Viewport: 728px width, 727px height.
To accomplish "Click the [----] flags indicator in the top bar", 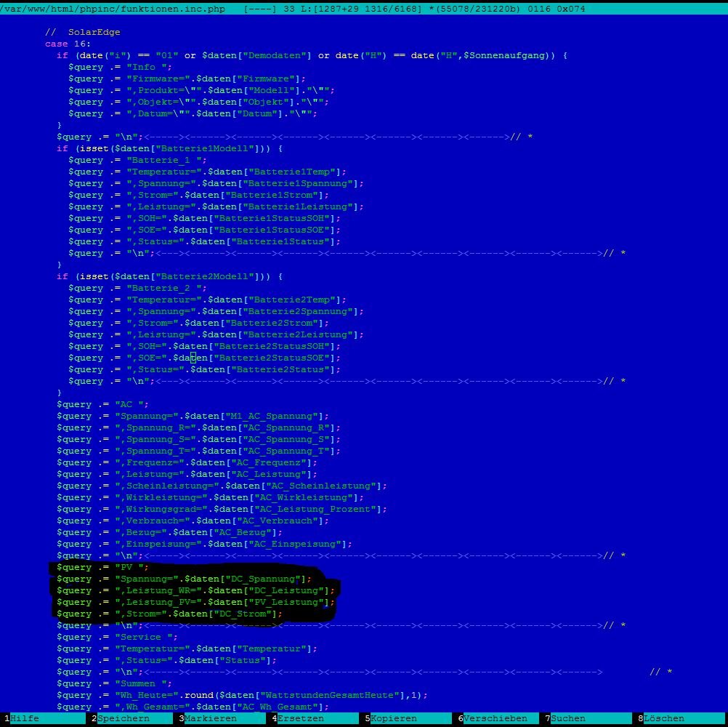I will (259, 9).
